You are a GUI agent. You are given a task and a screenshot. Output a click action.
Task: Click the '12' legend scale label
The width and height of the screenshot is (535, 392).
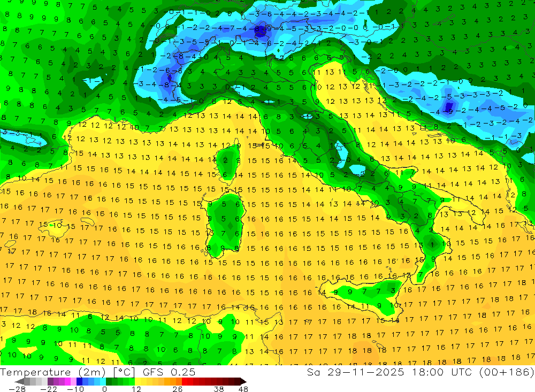[x=136, y=389]
